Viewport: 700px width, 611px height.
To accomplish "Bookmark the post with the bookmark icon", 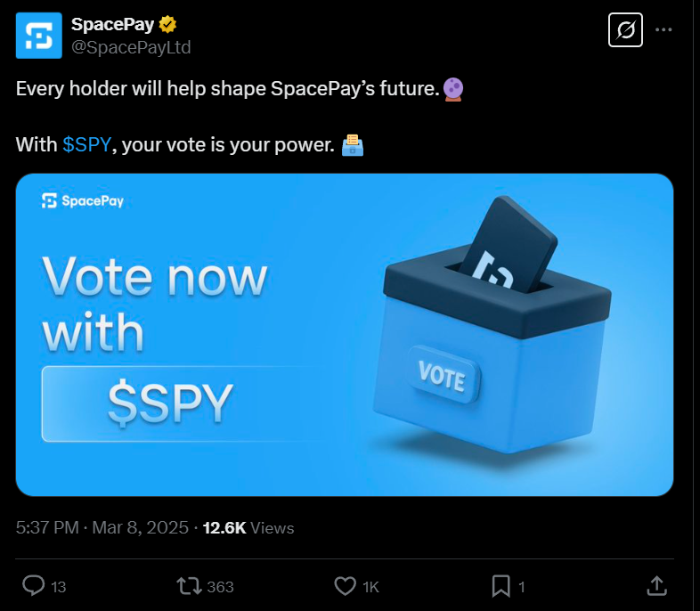I will (x=501, y=586).
